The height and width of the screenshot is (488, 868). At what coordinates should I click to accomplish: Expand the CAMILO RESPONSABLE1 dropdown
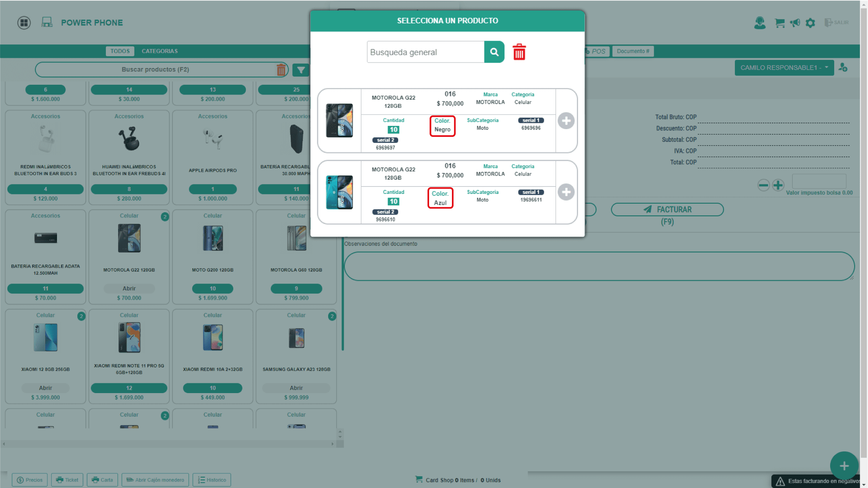pos(784,68)
